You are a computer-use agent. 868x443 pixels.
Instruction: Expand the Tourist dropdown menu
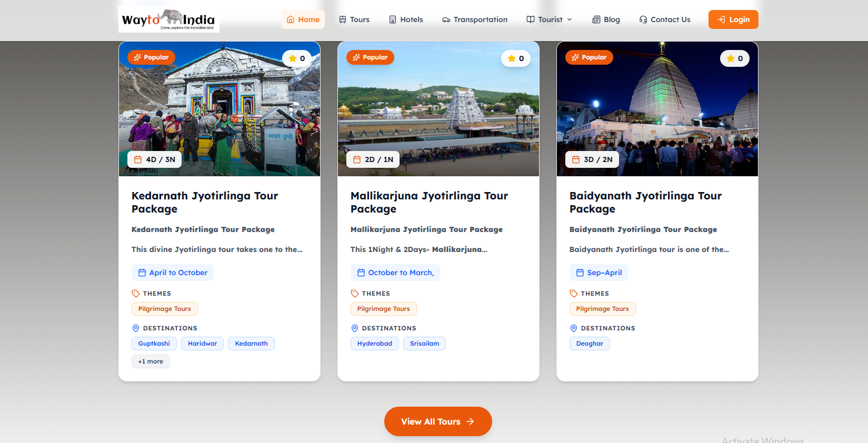click(550, 19)
